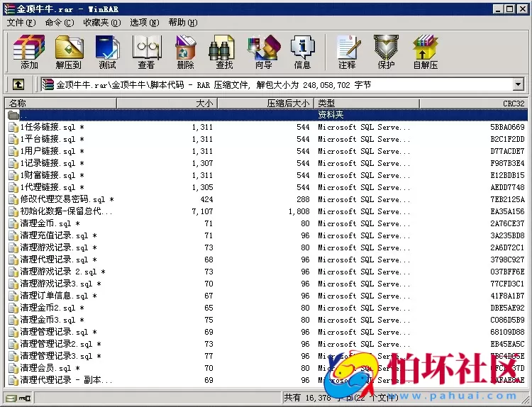Open the address bar path dropdown
532x407 pixels.
tap(518, 84)
